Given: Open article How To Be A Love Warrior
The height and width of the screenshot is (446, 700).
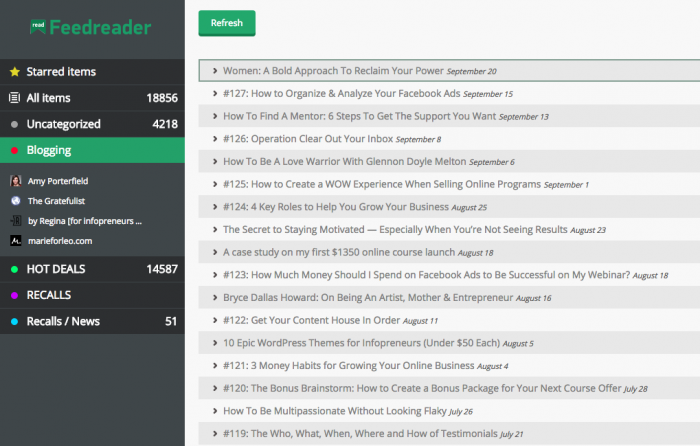Looking at the screenshot, I should (x=345, y=161).
